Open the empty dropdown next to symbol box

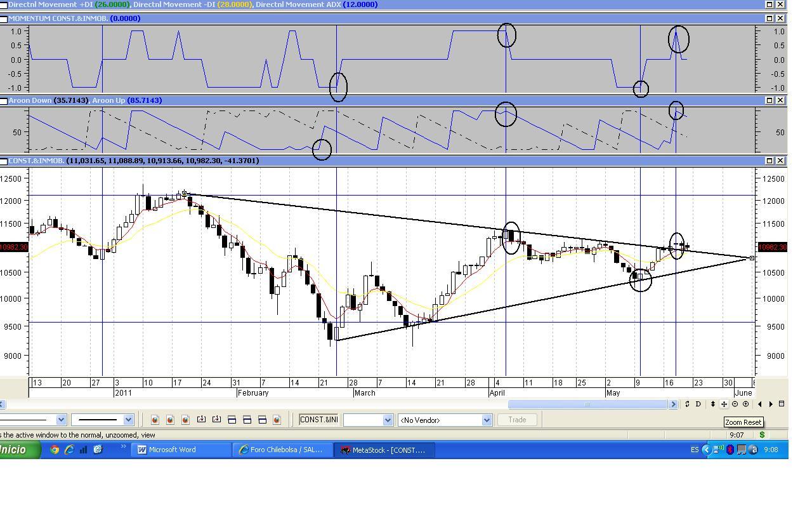[x=387, y=420]
